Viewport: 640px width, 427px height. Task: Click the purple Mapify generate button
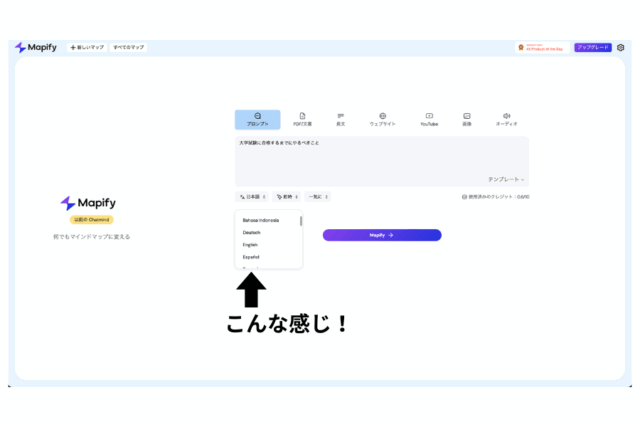pyautogui.click(x=381, y=235)
